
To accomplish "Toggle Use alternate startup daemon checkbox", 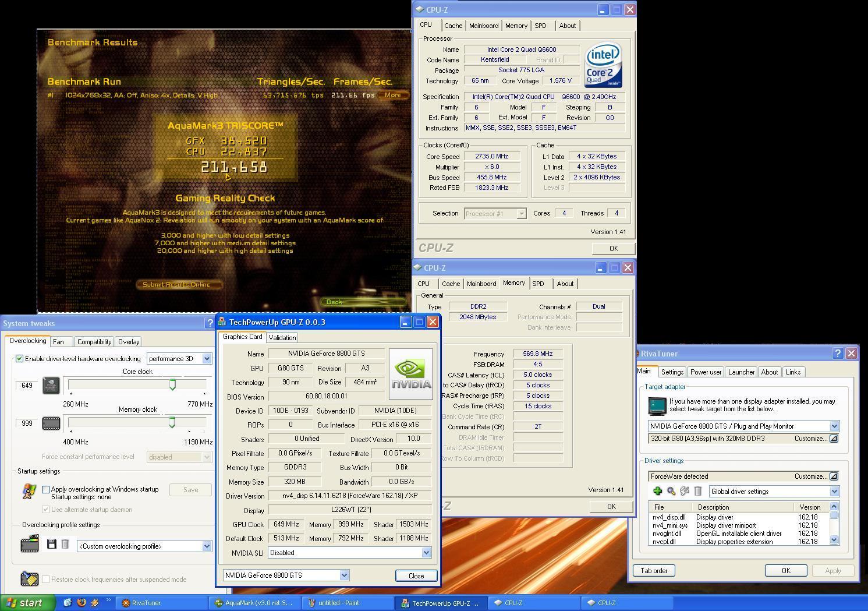I will pyautogui.click(x=46, y=510).
